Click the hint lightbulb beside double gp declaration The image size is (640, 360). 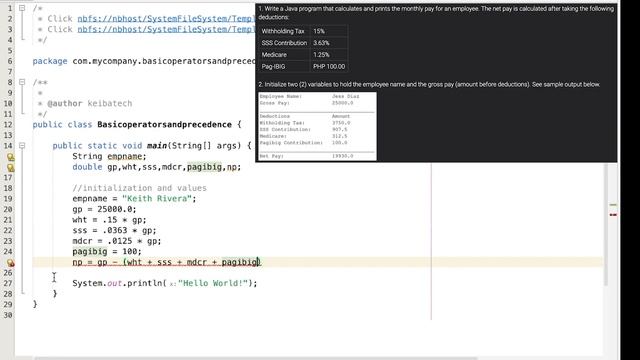10,167
